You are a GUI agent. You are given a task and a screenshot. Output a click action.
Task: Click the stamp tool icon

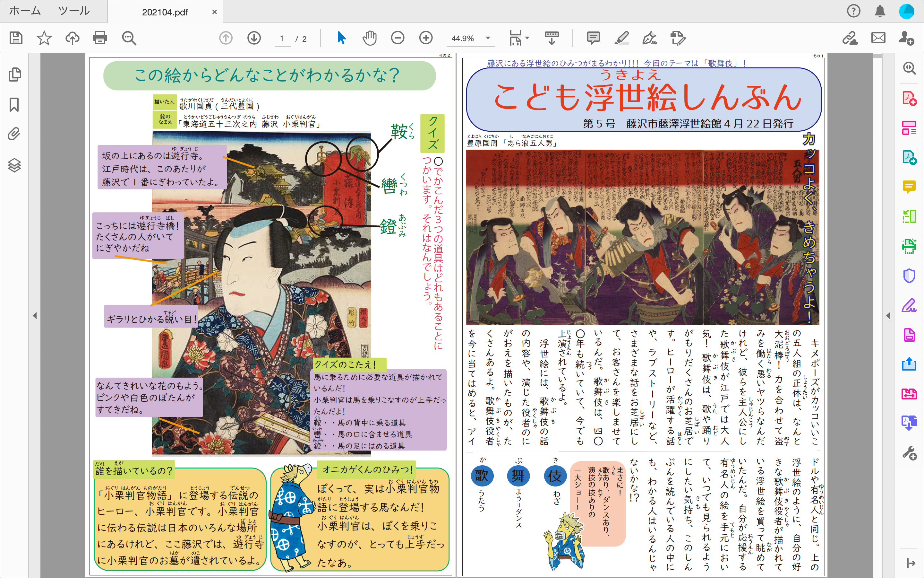point(678,38)
